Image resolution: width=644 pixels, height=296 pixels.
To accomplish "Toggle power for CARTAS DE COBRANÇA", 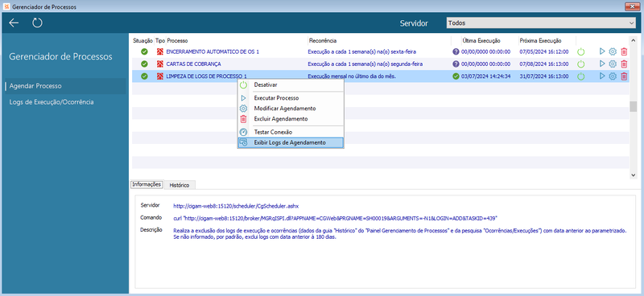I will pos(580,64).
